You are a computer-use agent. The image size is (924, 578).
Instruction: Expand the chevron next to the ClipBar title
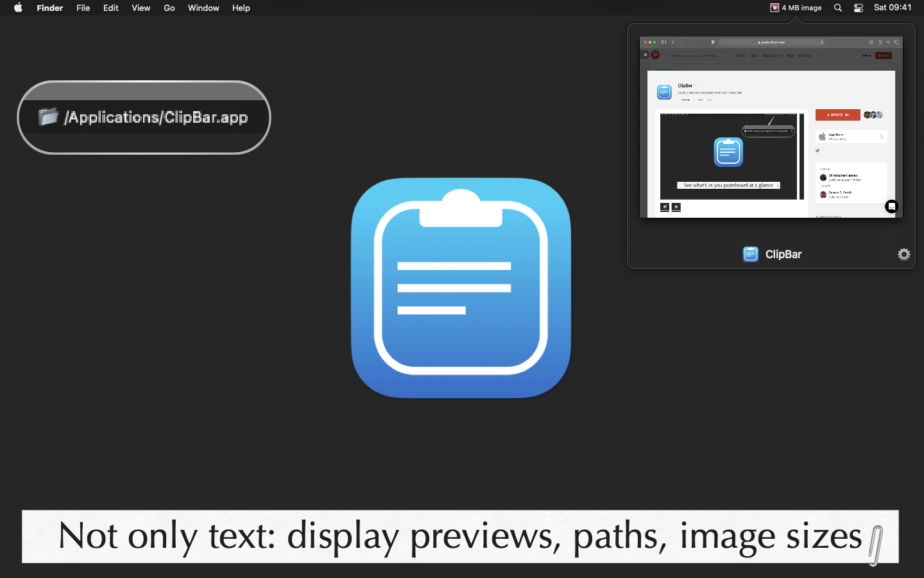(x=696, y=85)
